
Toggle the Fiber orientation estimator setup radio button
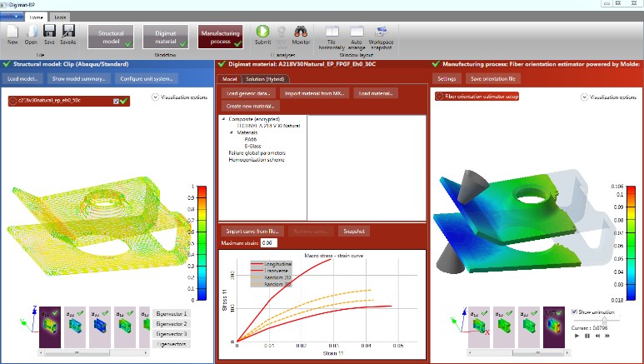coord(441,97)
